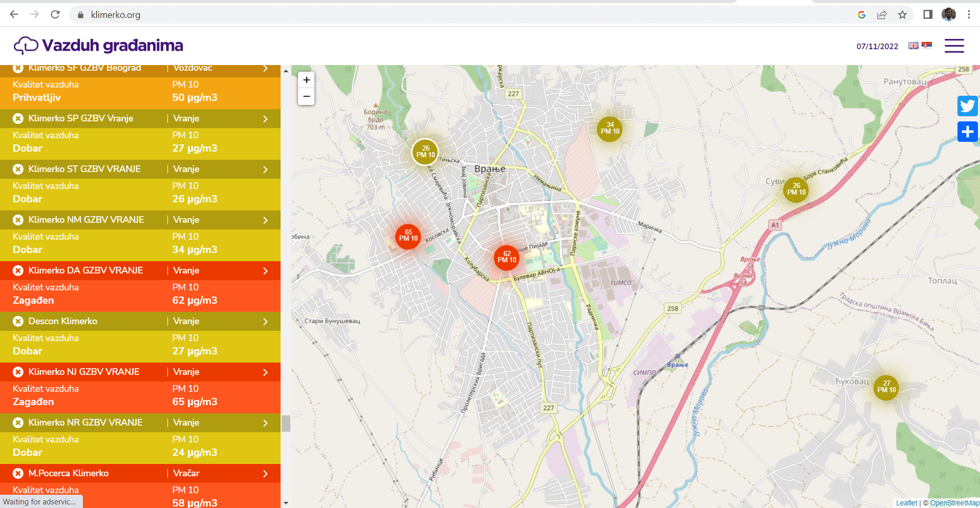
Task: Open the Leaflet attribution link
Action: pos(906,503)
